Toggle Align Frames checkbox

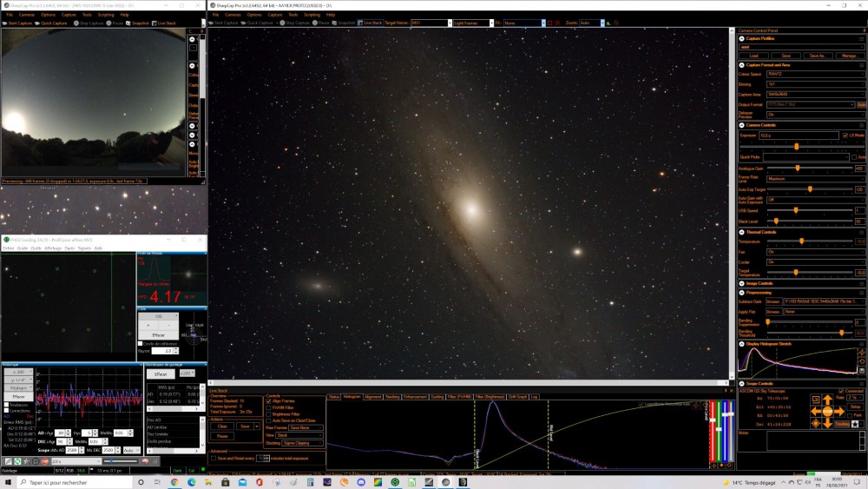click(x=268, y=401)
